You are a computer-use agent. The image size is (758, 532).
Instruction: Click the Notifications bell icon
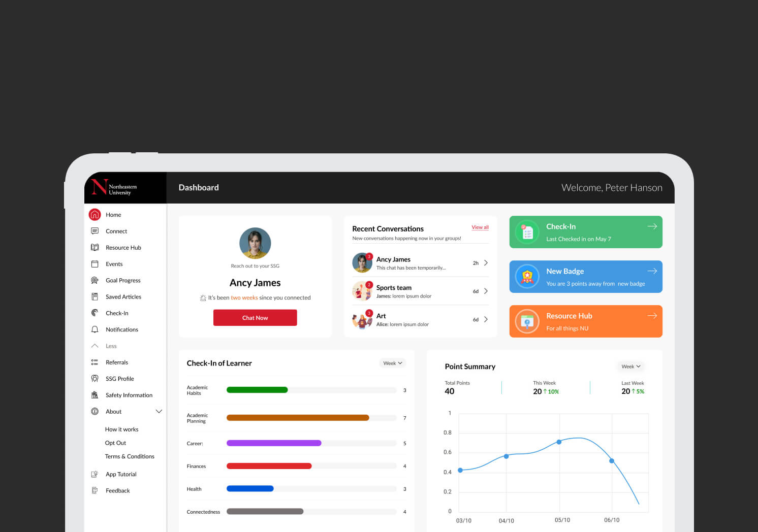(94, 329)
